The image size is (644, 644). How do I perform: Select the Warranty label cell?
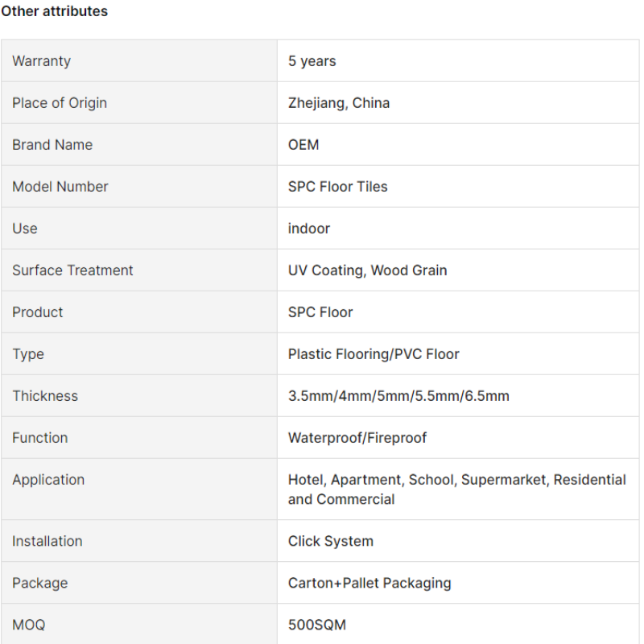(139, 61)
